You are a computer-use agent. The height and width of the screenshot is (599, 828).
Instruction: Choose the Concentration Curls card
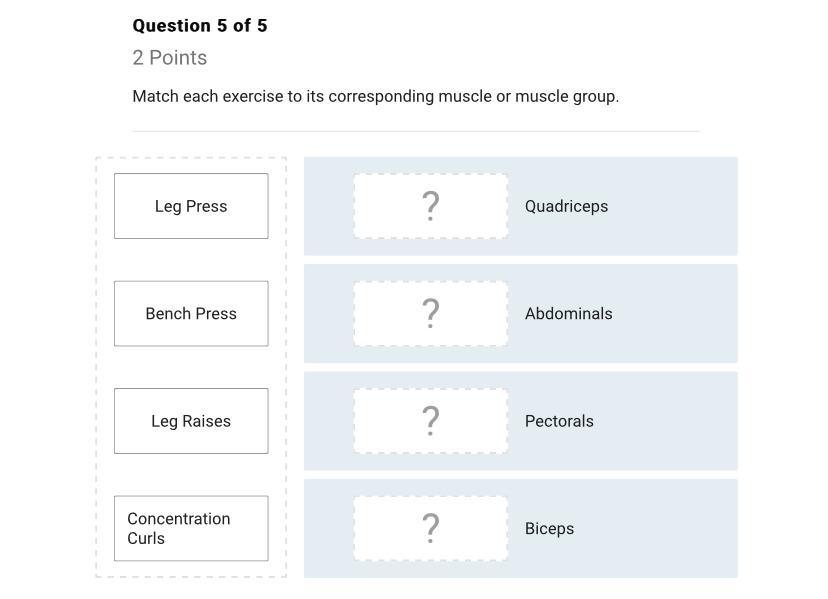tap(191, 528)
